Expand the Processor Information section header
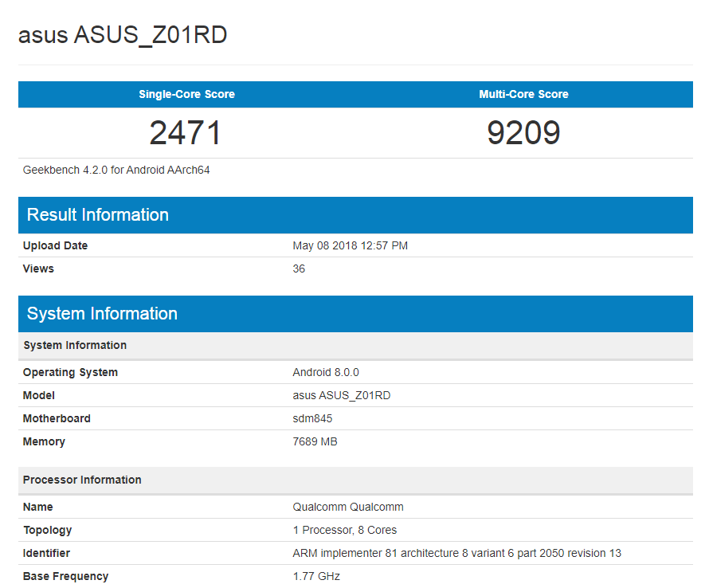Image resolution: width=709 pixels, height=588 pixels. coord(82,480)
